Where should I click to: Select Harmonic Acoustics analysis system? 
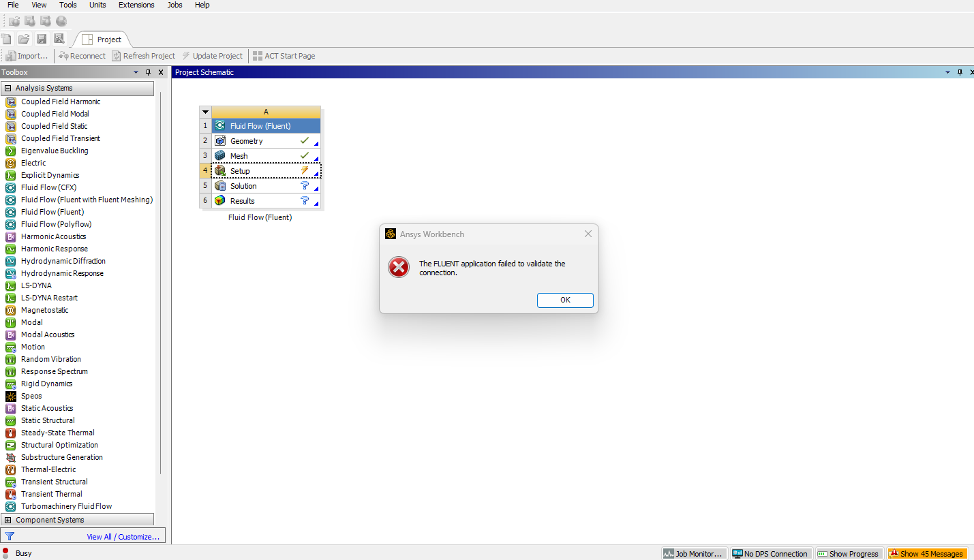(x=53, y=236)
